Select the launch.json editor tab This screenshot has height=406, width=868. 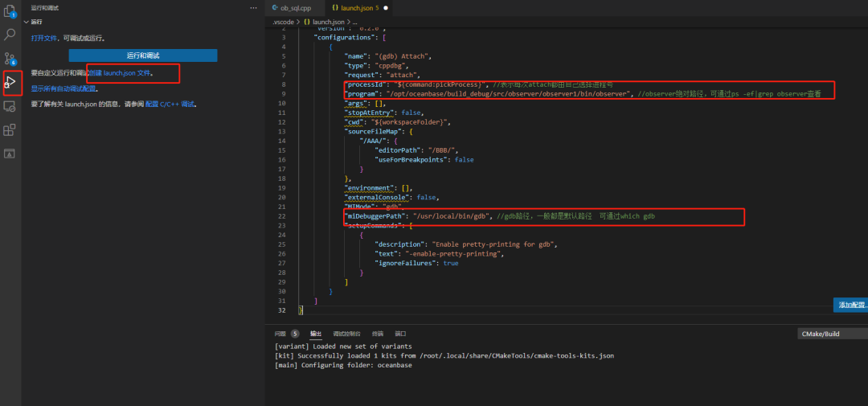click(x=355, y=8)
